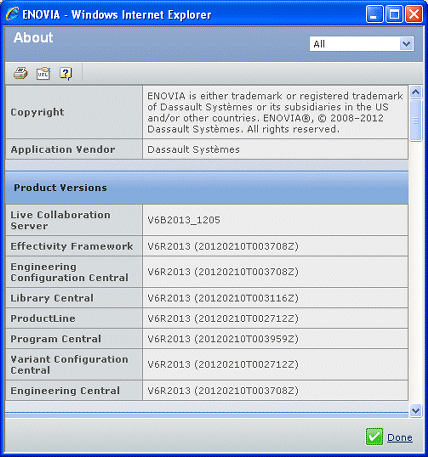428x457 pixels.
Task: Click the vendor value 'Dassault Systèmes'
Action: click(193, 150)
